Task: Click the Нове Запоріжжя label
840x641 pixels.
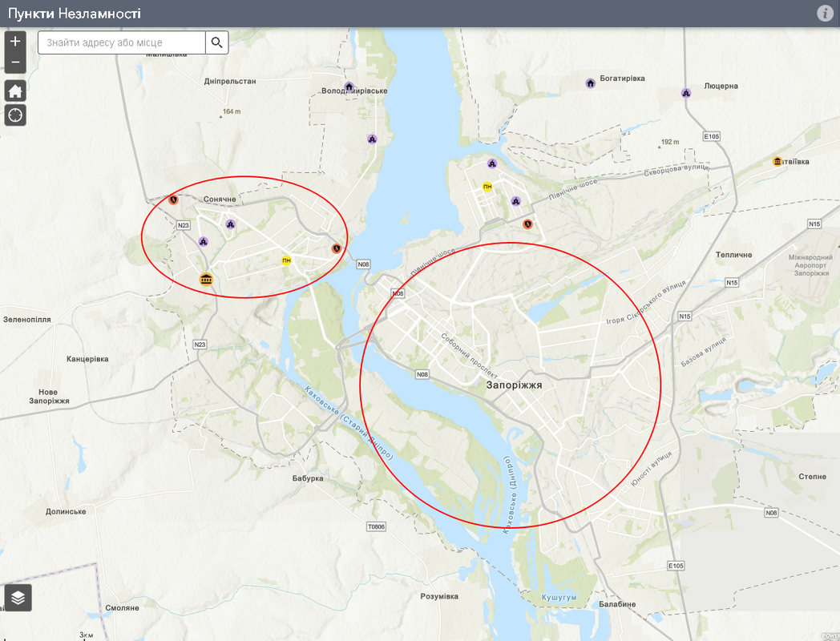Action: pyautogui.click(x=49, y=397)
